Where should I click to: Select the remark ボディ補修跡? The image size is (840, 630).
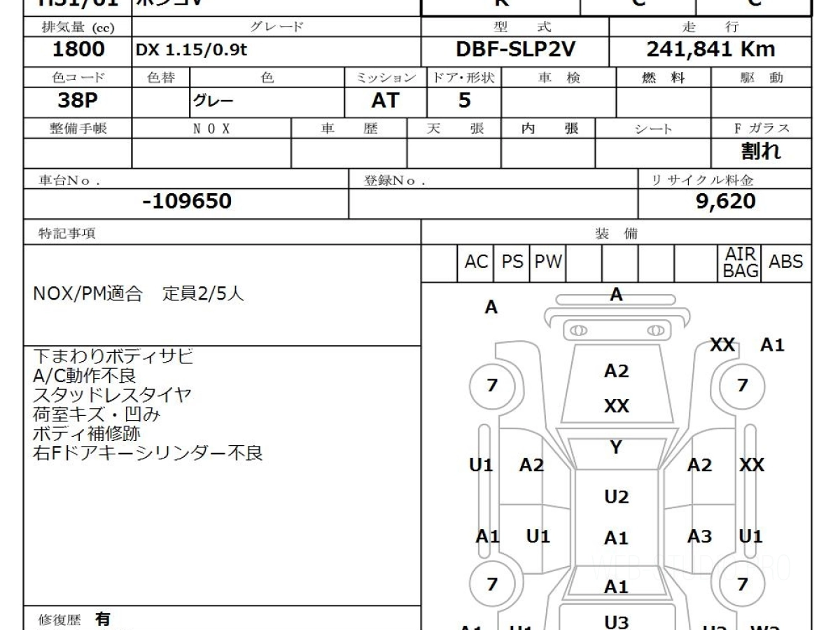click(87, 433)
